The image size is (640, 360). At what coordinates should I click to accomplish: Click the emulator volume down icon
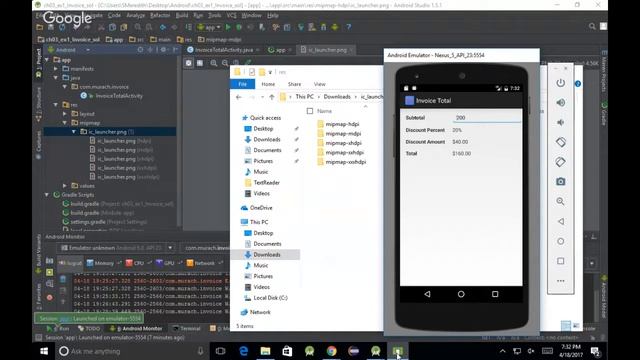(x=560, y=122)
